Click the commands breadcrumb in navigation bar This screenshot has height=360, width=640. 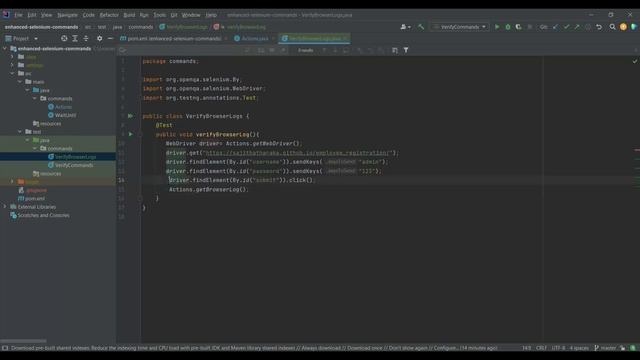point(140,27)
